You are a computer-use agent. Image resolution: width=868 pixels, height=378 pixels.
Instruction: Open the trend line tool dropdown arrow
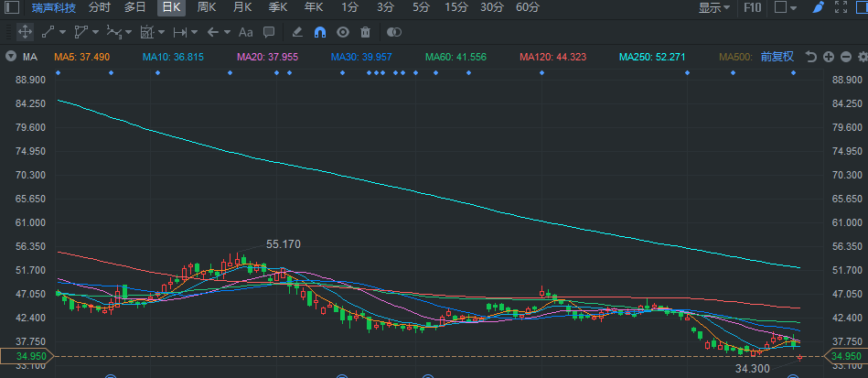[62, 32]
